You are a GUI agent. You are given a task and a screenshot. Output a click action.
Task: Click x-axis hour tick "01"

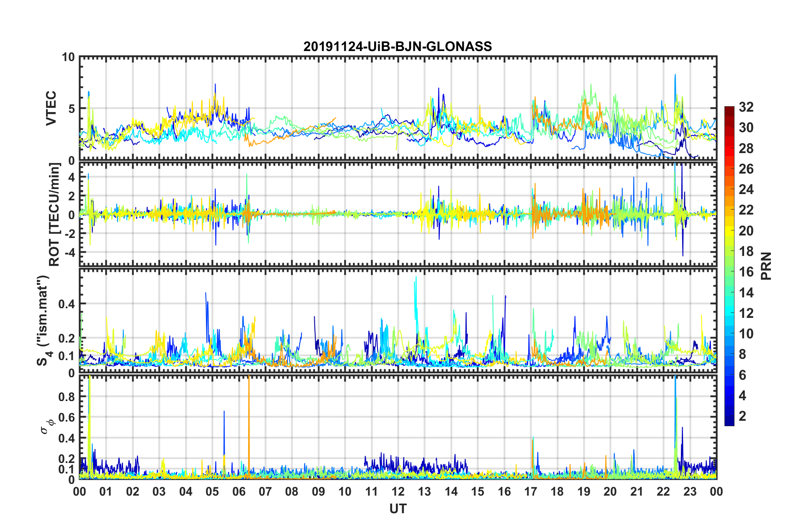(x=106, y=491)
